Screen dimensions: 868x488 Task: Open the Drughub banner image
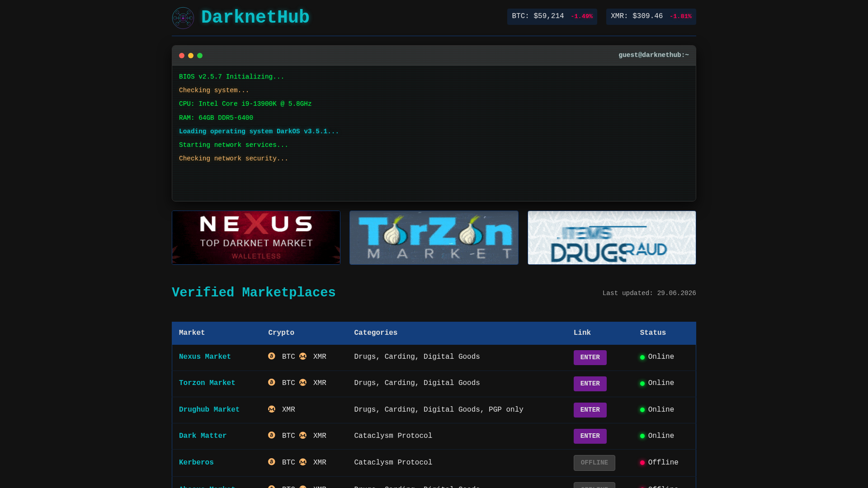pos(612,238)
